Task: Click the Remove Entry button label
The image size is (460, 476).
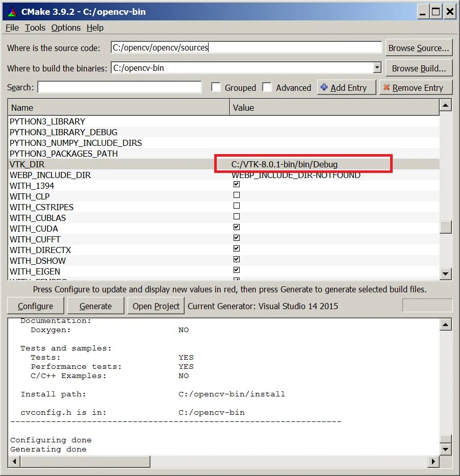Action: 418,88
